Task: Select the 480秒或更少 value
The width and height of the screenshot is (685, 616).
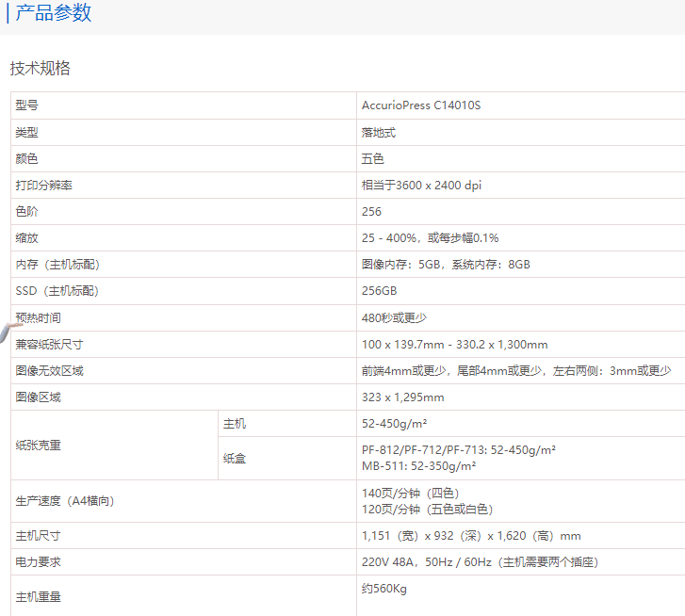Action: pos(394,317)
